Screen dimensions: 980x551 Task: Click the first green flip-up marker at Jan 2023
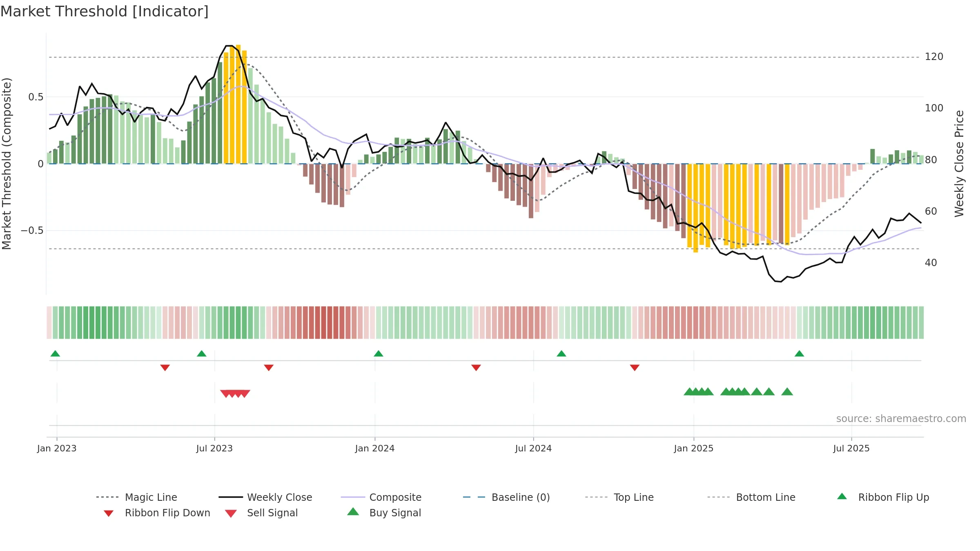pos(55,353)
